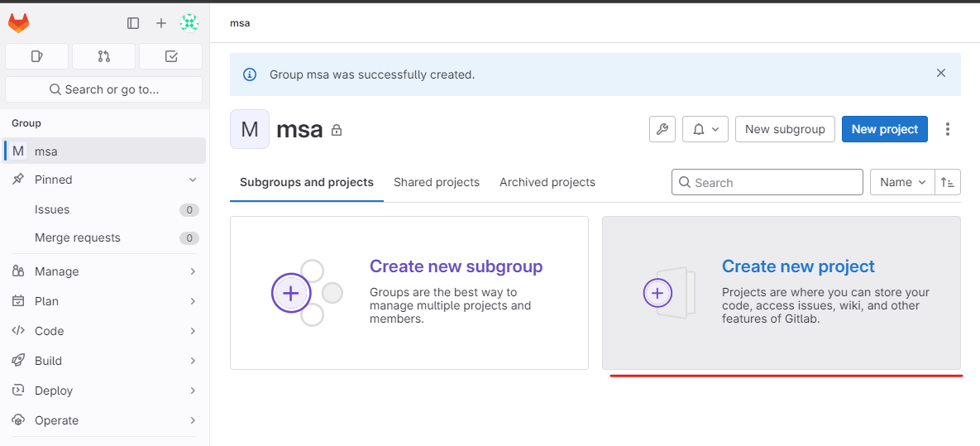Open the notification bell dropdown

tap(705, 129)
